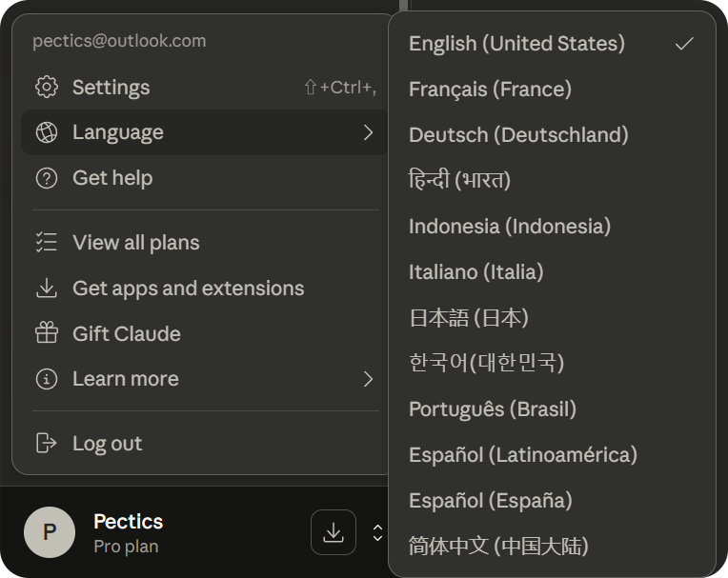
Task: Open View all plans
Action: pos(135,243)
